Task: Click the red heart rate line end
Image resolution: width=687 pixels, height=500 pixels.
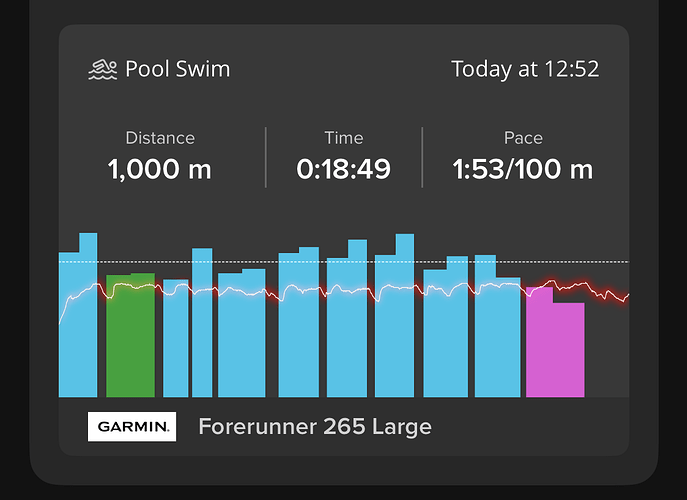Action: pyautogui.click(x=626, y=298)
